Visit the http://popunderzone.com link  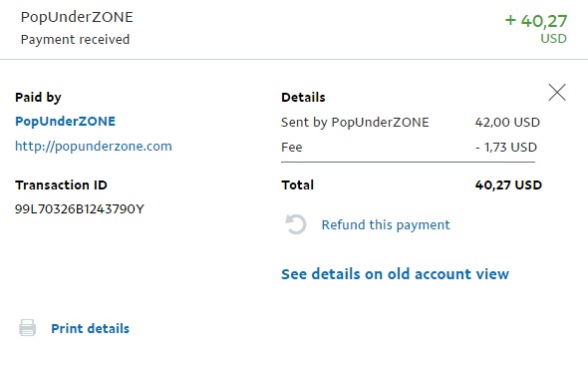tap(94, 146)
